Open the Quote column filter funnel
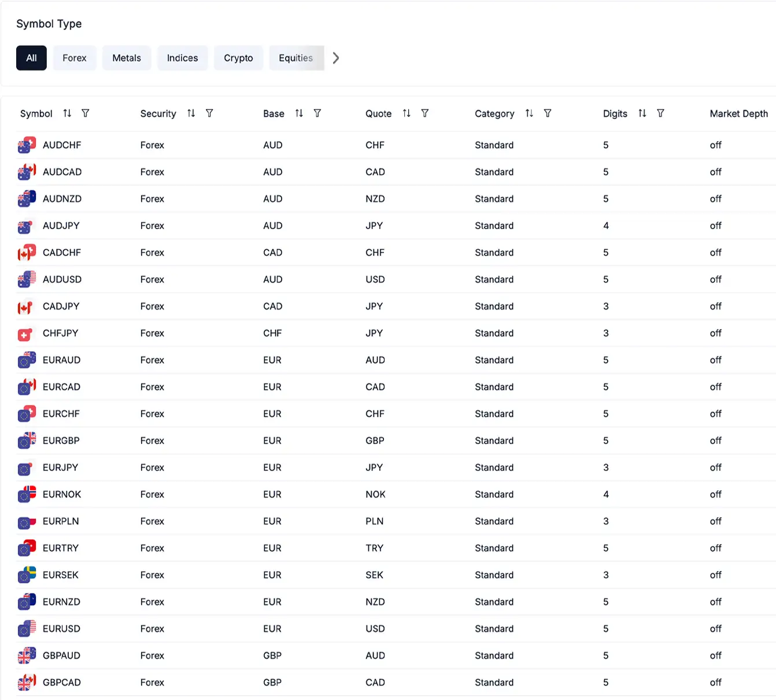Viewport: 776px width, 700px height. pos(425,113)
